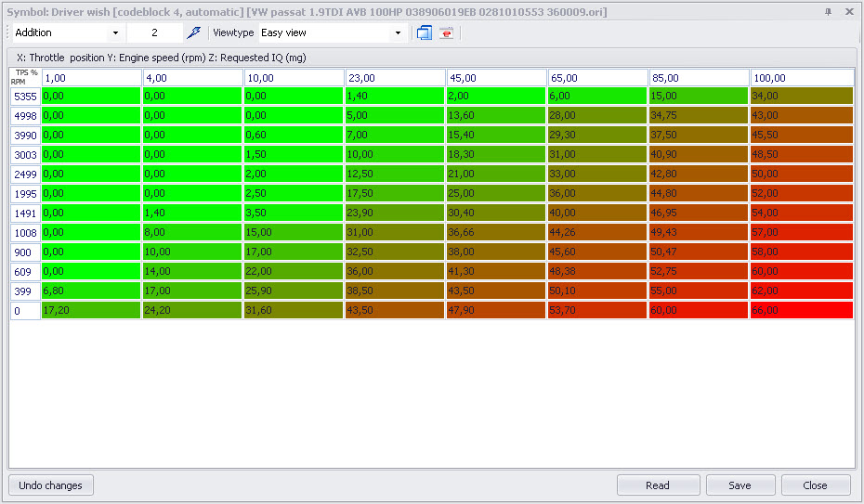Click the 1008 RPM row header
This screenshot has width=864, height=504.
25,232
